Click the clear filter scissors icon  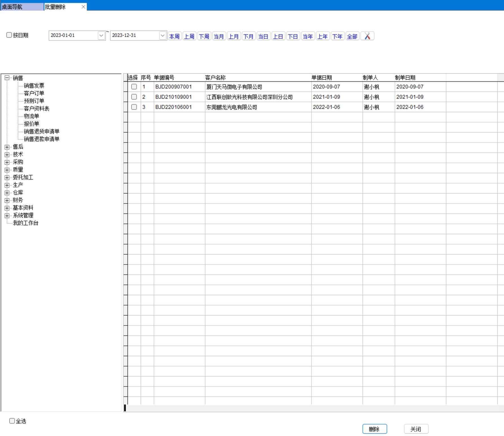pyautogui.click(x=367, y=36)
